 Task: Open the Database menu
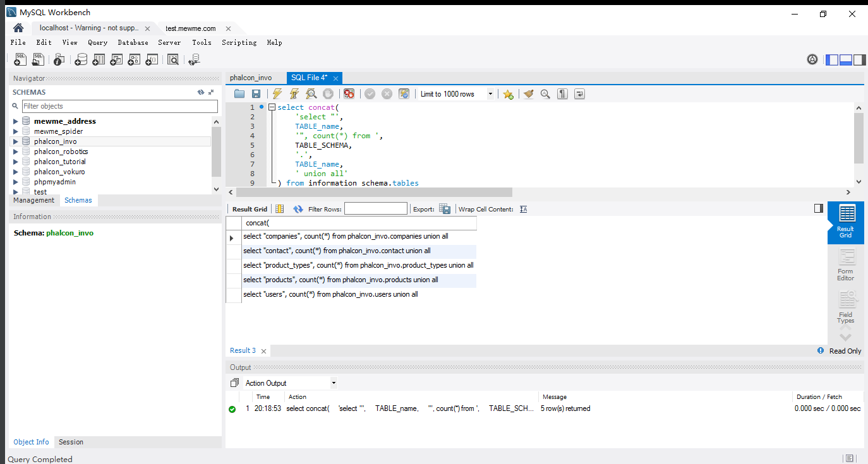pyautogui.click(x=133, y=42)
